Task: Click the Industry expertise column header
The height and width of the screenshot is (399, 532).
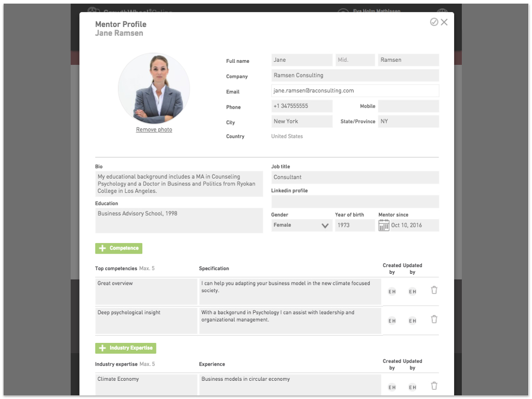Action: click(x=116, y=364)
